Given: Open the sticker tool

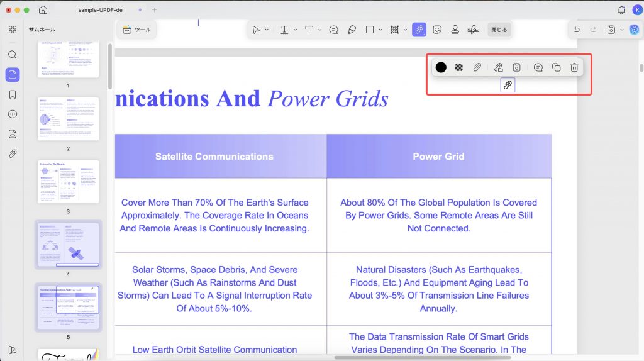Looking at the screenshot, I should pos(437,30).
